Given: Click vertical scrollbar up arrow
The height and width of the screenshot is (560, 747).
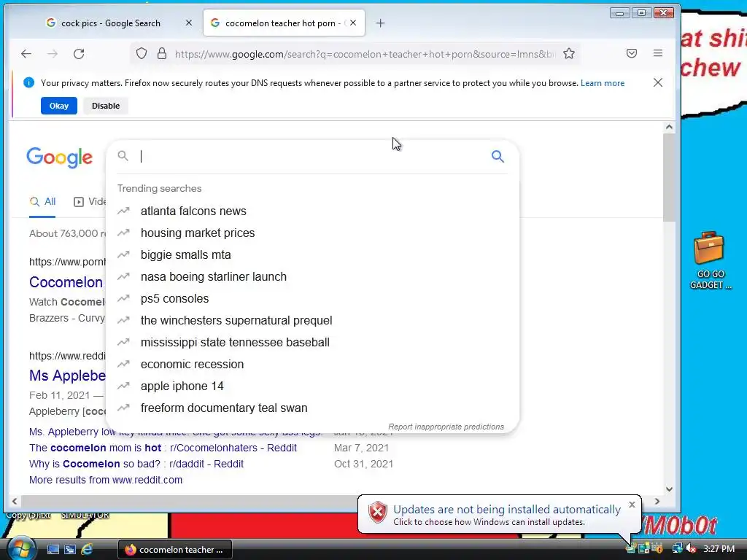Looking at the screenshot, I should click(669, 127).
